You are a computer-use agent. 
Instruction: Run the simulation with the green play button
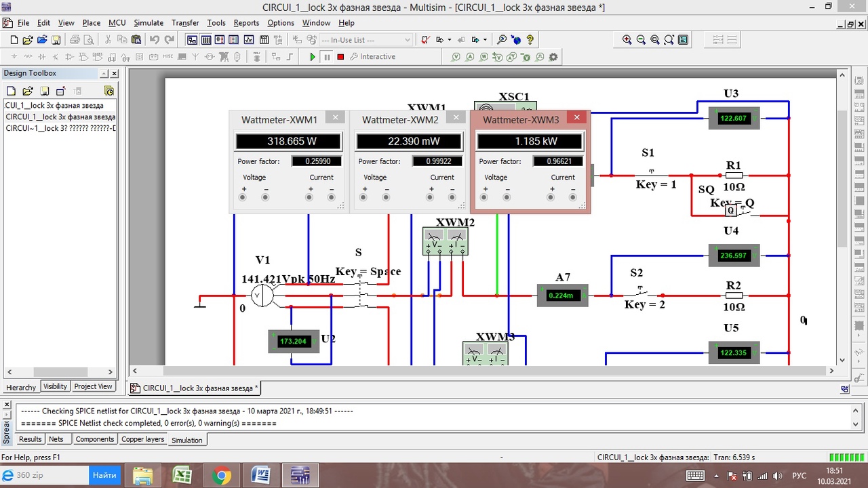[x=313, y=57]
